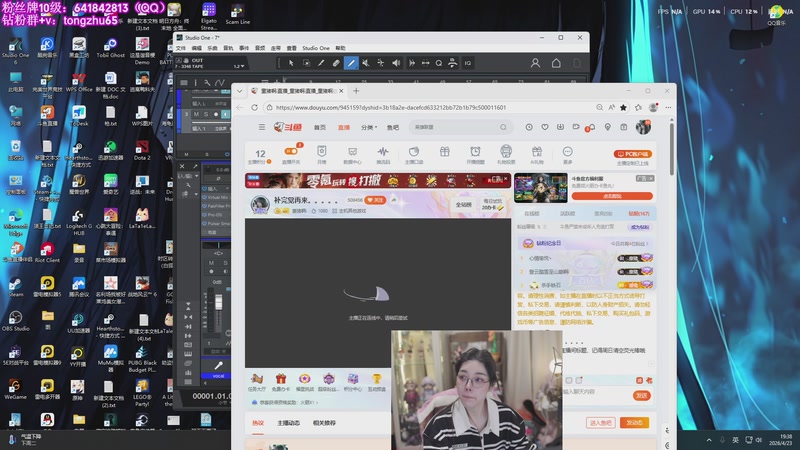Screen dimensions: 800x450
Task: Select the Arrow tool in Studio One toolbar
Action: tap(291, 63)
